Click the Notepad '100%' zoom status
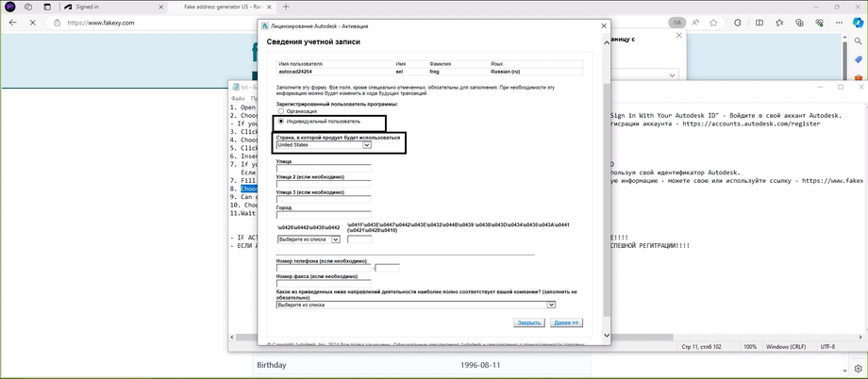The image size is (868, 379). click(750, 347)
